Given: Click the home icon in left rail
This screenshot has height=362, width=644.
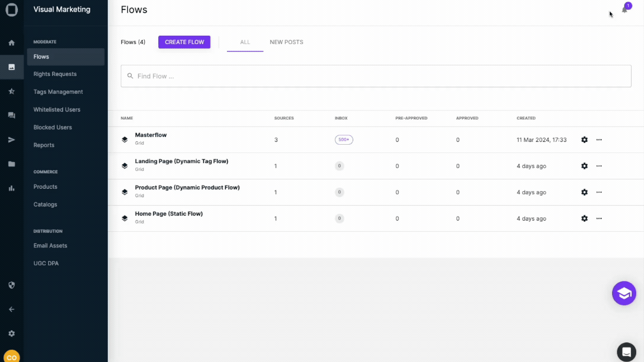Looking at the screenshot, I should pos(11,43).
